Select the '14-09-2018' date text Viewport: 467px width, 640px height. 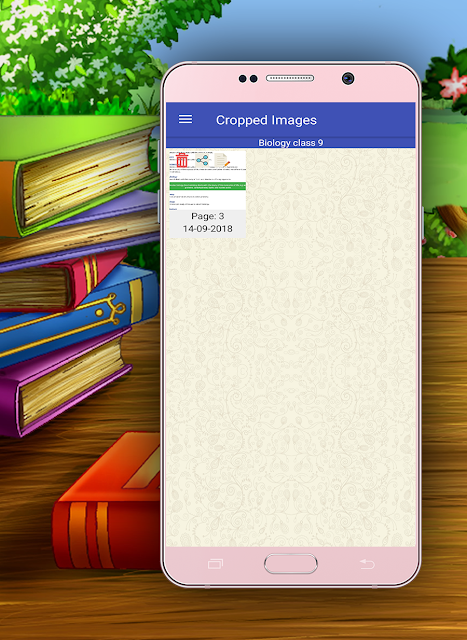click(208, 229)
